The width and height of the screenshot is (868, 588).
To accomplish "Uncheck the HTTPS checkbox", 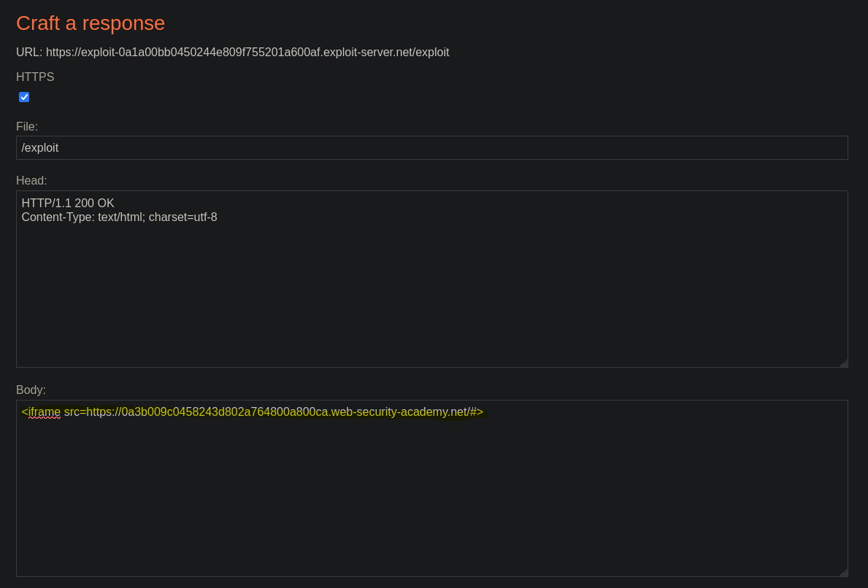I will pyautogui.click(x=24, y=97).
